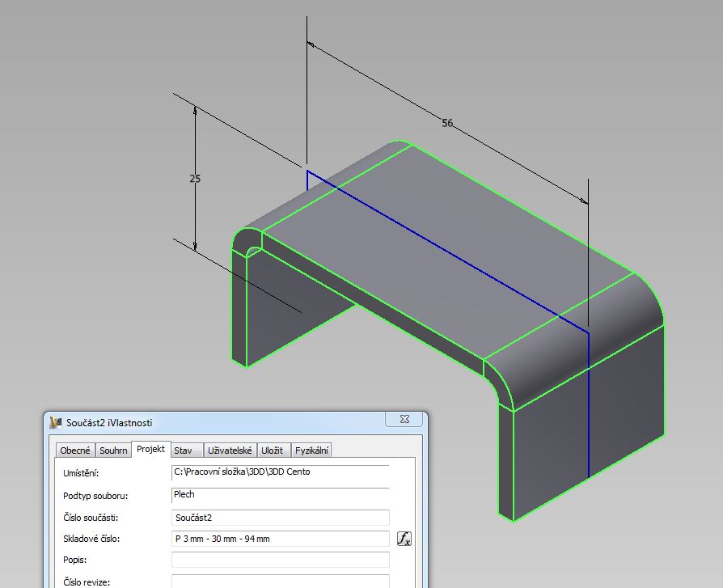
Task: Select the Projekt tab
Action: [x=151, y=450]
